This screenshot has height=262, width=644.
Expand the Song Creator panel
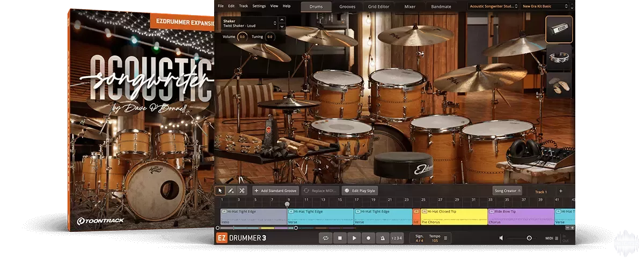[507, 191]
